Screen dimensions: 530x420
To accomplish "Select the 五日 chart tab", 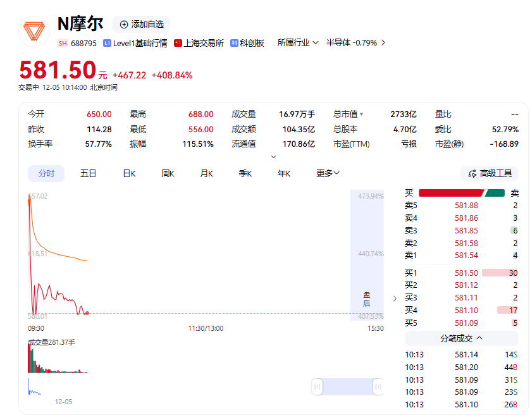I will click(88, 173).
